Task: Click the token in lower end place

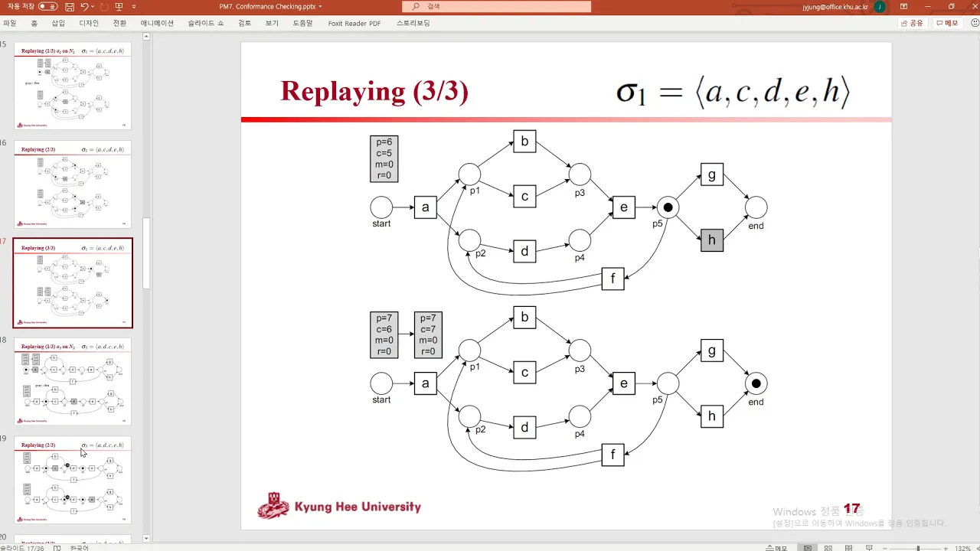Action: (x=756, y=383)
